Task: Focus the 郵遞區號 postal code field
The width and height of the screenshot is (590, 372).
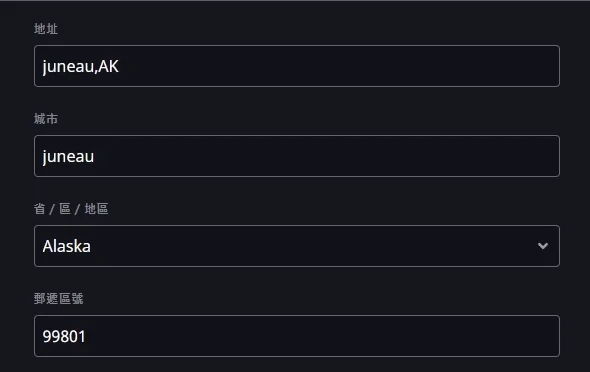Action: 297,336
